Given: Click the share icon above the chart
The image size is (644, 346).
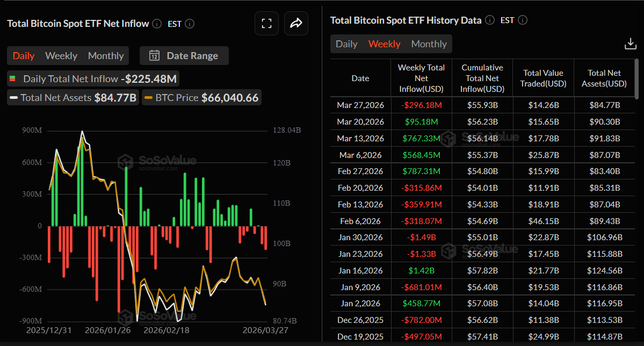Looking at the screenshot, I should click(x=296, y=23).
